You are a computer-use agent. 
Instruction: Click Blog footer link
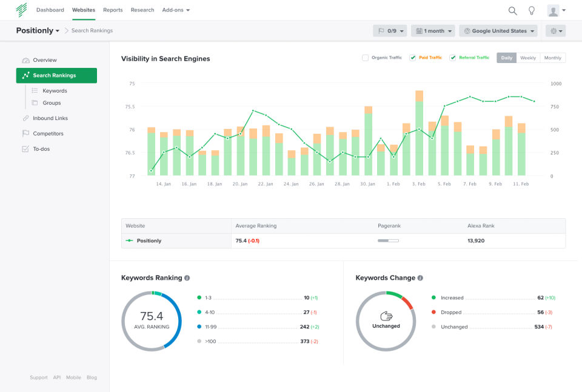[92, 377]
